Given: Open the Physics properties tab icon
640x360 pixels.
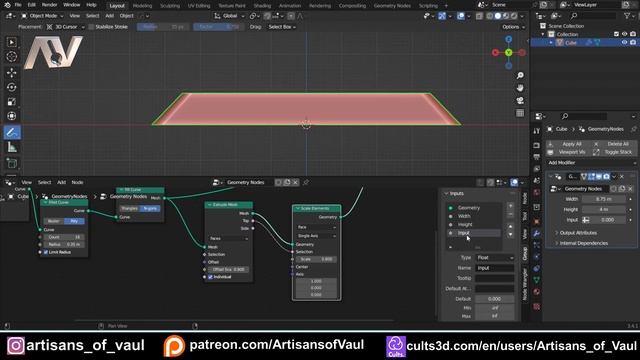Looking at the screenshot, I should click(x=537, y=257).
